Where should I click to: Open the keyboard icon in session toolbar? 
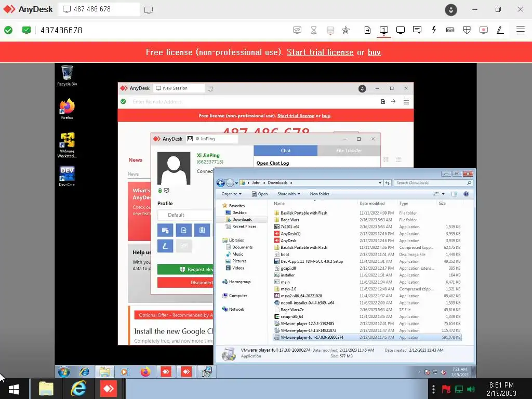click(x=450, y=30)
